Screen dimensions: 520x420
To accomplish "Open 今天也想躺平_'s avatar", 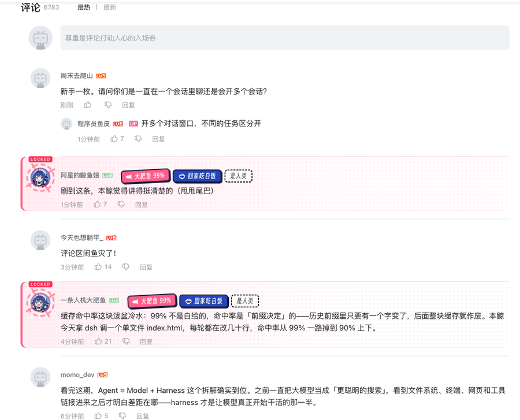I will coord(40,240).
